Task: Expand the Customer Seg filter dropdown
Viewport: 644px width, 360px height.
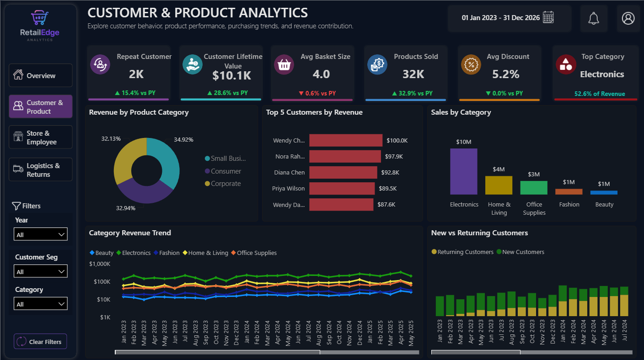Action: (41, 271)
